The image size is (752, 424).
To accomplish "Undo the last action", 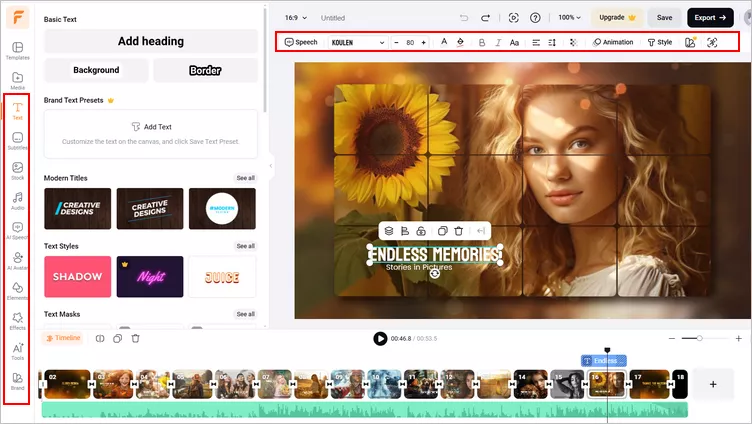I will (x=464, y=18).
